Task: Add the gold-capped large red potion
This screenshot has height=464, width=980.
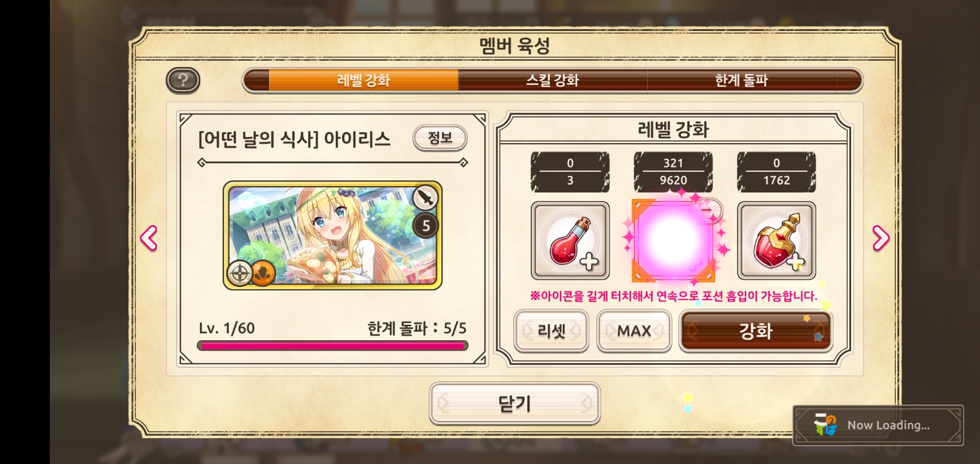Action: click(777, 241)
